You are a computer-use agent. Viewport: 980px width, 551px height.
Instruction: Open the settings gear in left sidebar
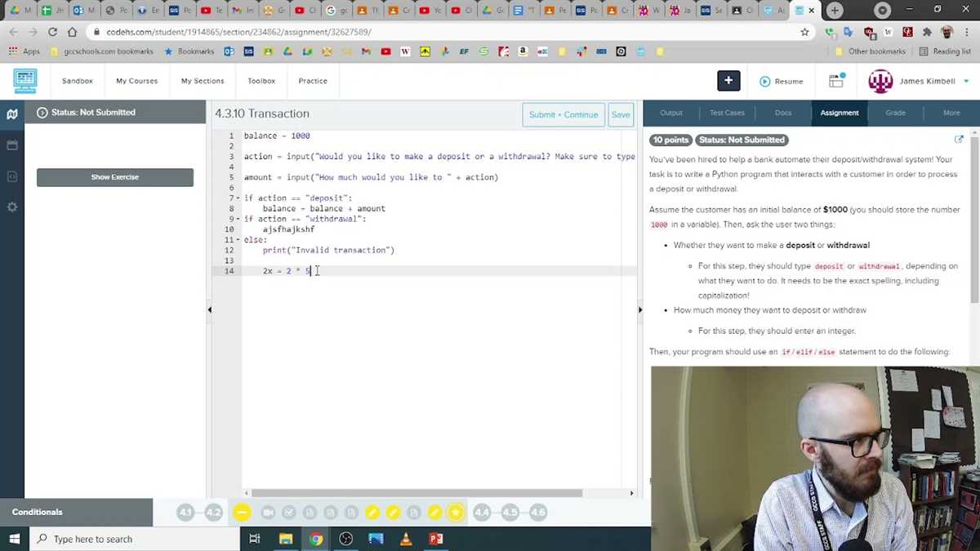(x=12, y=207)
